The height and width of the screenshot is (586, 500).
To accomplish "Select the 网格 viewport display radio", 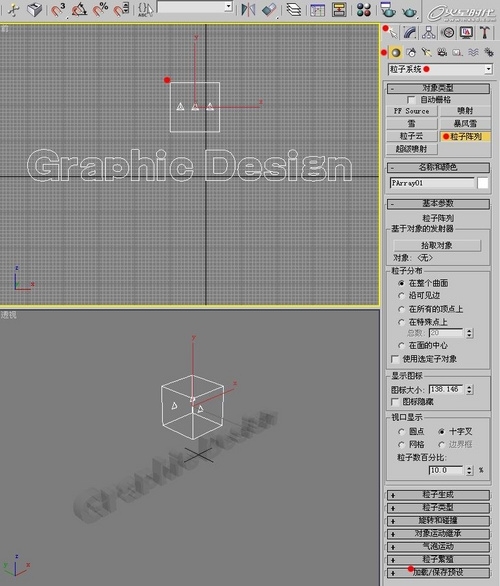I will click(401, 444).
